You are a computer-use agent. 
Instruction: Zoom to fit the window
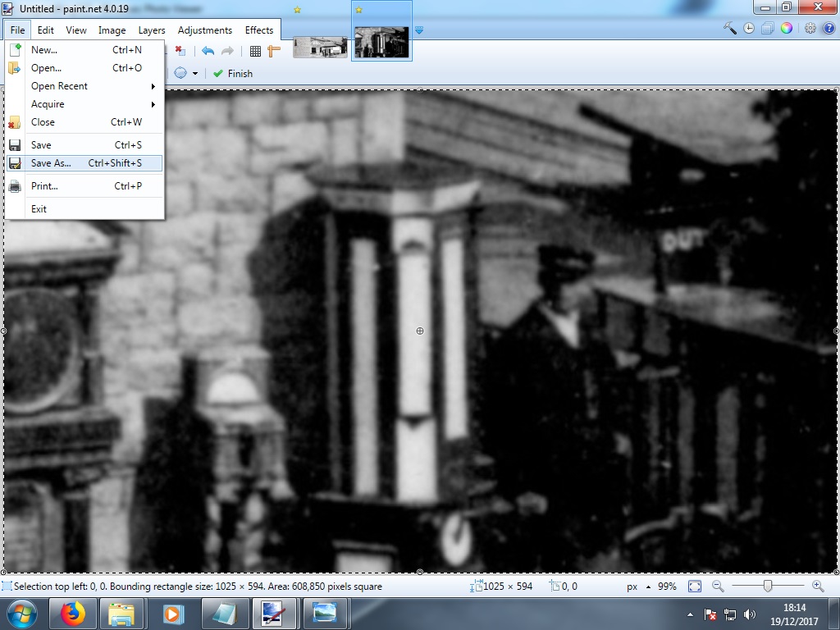[695, 587]
